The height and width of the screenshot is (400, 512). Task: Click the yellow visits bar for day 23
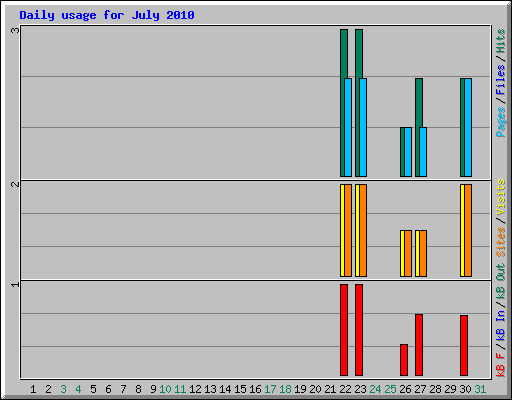pyautogui.click(x=357, y=230)
